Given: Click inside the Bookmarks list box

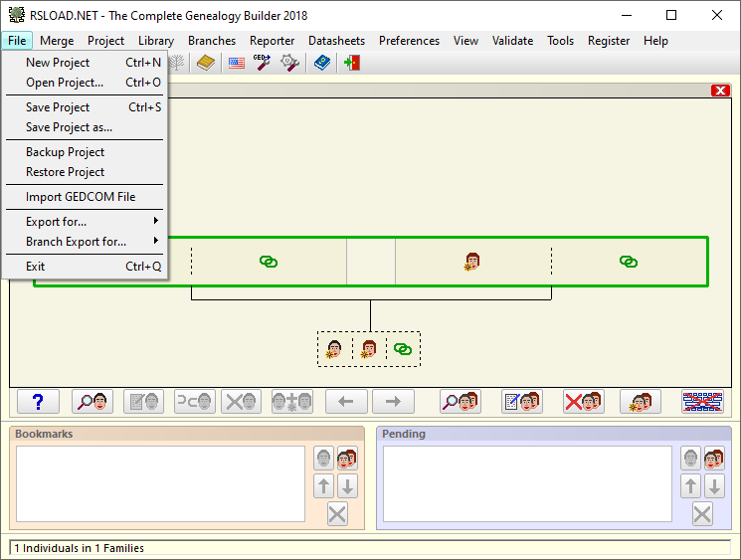Looking at the screenshot, I should tap(161, 484).
